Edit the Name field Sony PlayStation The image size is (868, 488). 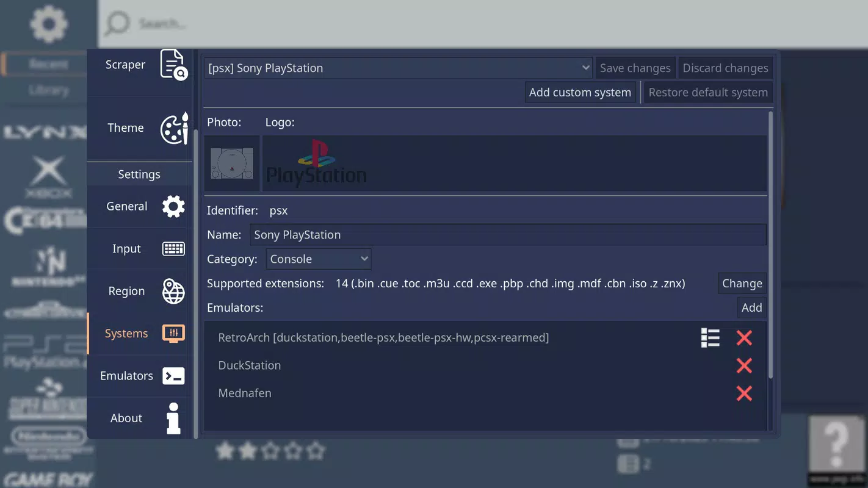click(508, 235)
